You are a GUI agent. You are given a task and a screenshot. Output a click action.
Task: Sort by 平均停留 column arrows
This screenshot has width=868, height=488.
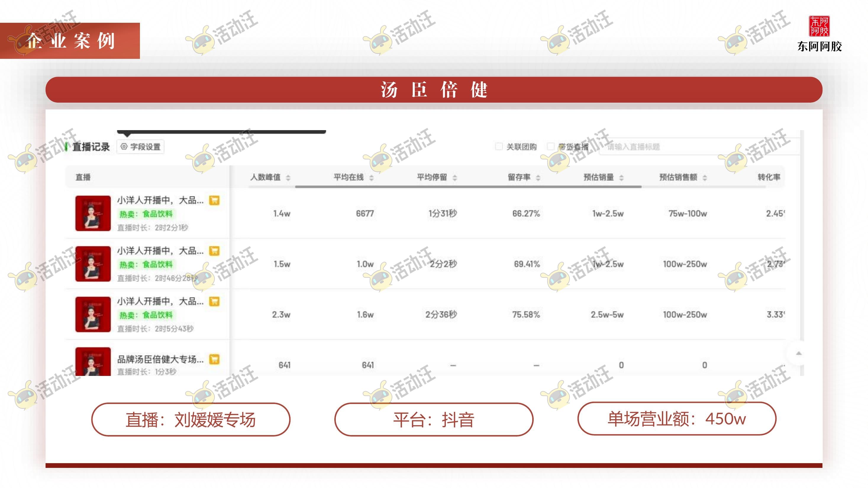[455, 177]
